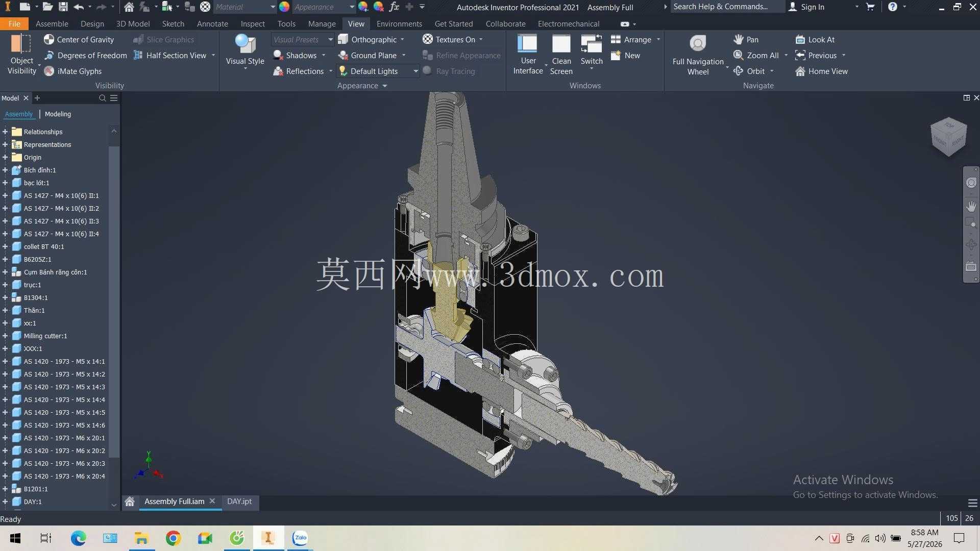Select the Pan tool in the ribbon
Screen dimensions: 980x551
pyautogui.click(x=745, y=39)
